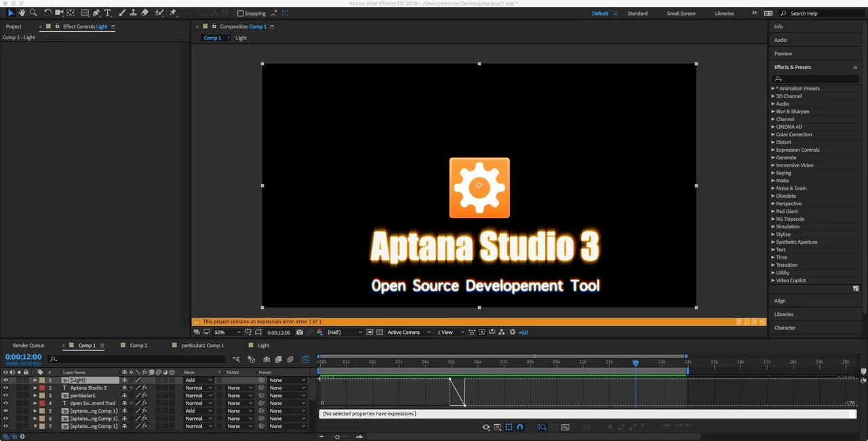Screen dimensions: 868x441
Task: Hide the Light layer with eye icon
Action: point(5,381)
